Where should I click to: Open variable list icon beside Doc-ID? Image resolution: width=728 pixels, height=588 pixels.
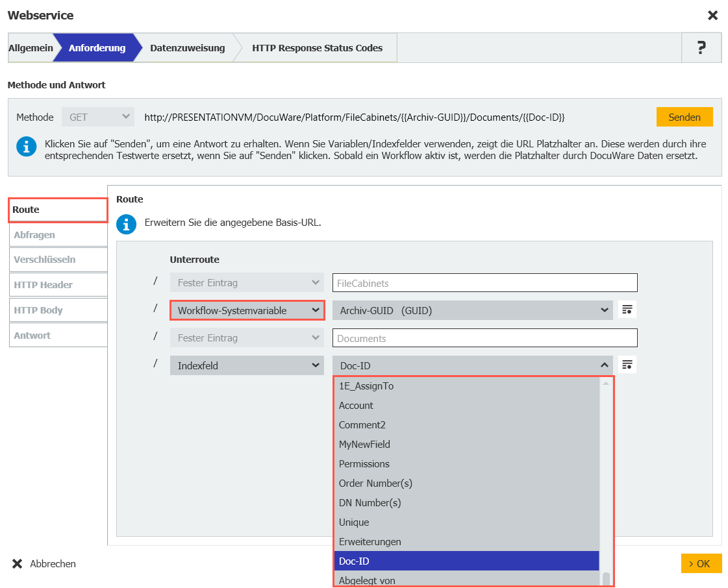coord(627,365)
